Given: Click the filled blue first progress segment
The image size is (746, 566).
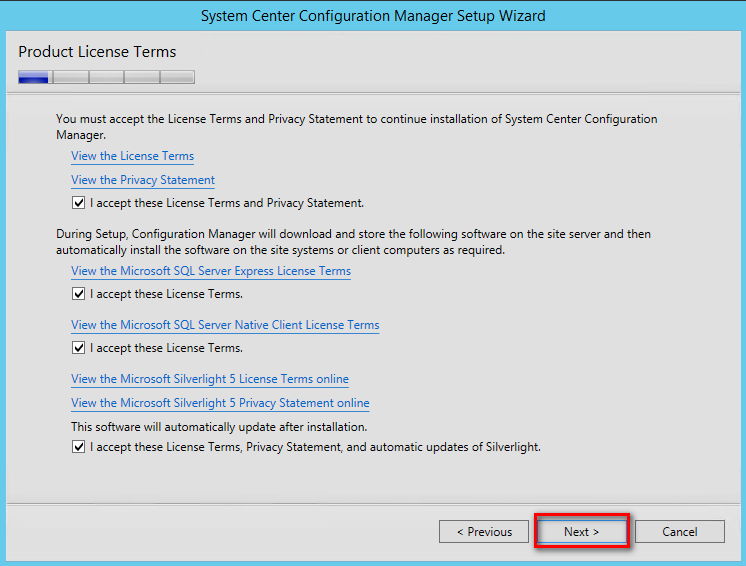Looking at the screenshot, I should (34, 77).
